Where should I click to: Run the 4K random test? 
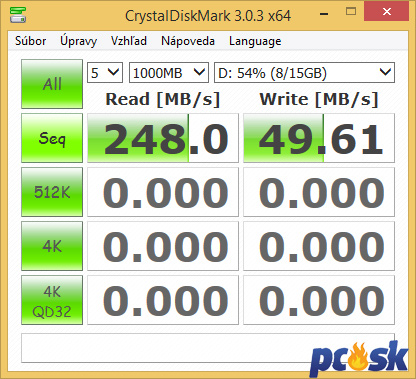52,246
